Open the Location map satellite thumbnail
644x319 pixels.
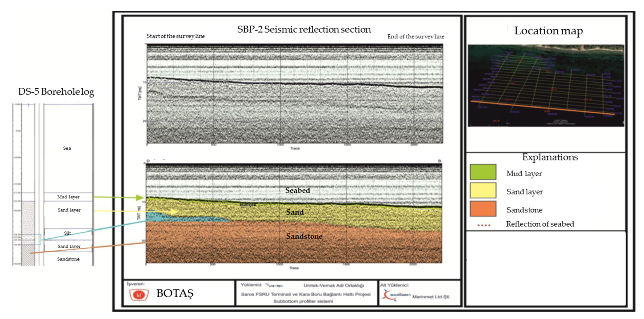(546, 85)
